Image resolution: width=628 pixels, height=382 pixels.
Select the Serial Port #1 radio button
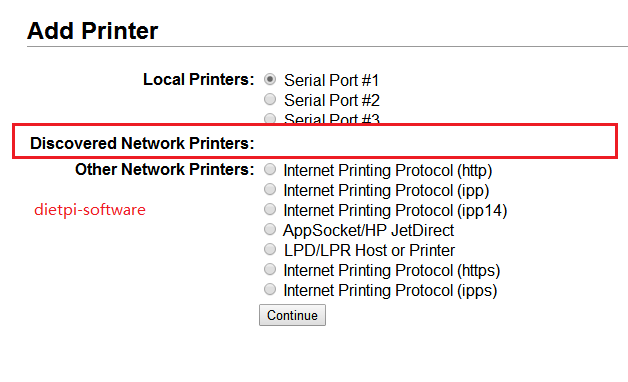(x=270, y=79)
